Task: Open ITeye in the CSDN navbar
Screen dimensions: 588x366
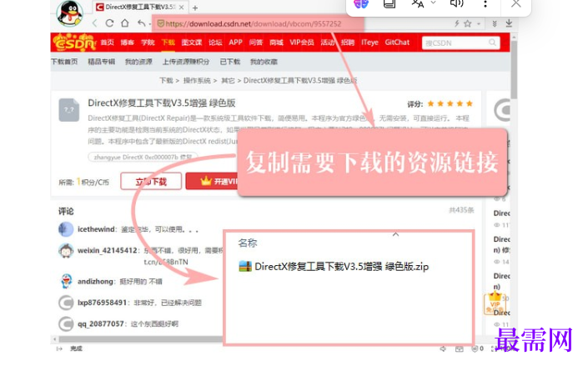Action: 369,43
